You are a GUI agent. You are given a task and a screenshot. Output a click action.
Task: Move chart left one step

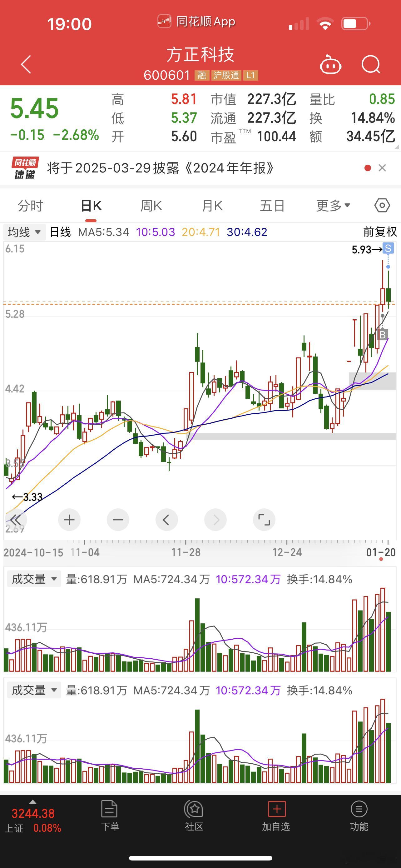(x=167, y=520)
